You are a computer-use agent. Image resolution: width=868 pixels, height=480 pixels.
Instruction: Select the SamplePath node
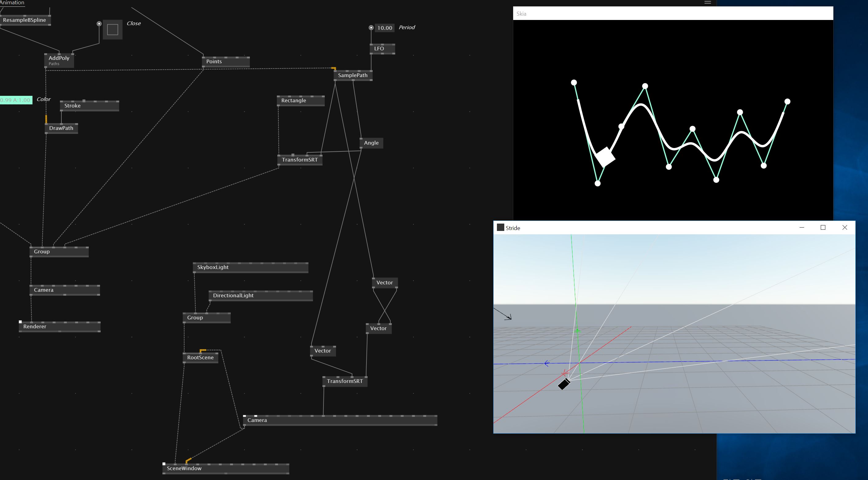pos(352,75)
